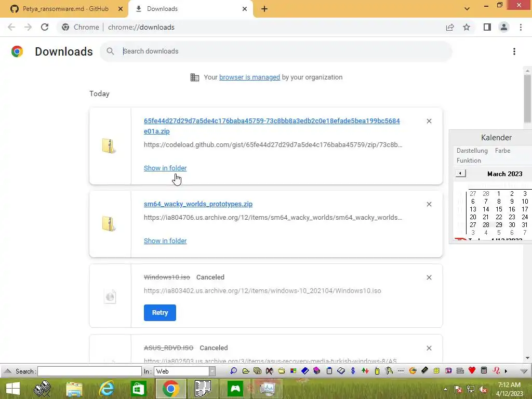Click the open book icon in bottom toolbar

pos(341,371)
